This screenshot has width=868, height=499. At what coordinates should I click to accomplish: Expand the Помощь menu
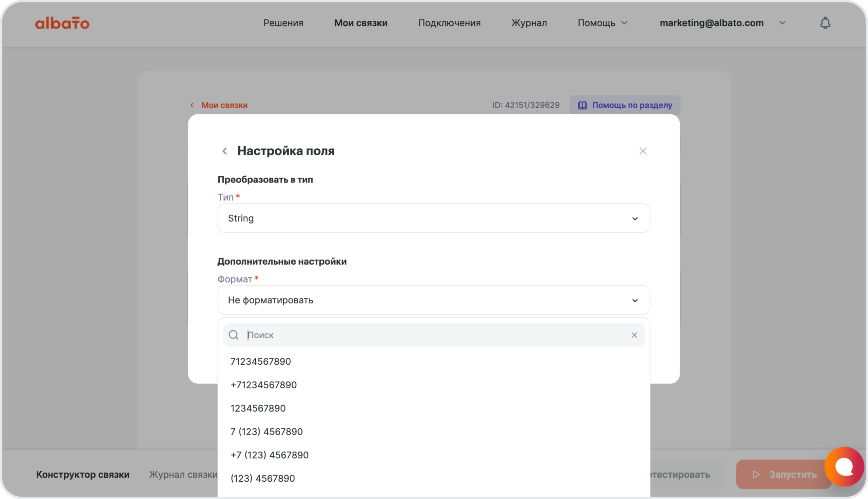(602, 23)
